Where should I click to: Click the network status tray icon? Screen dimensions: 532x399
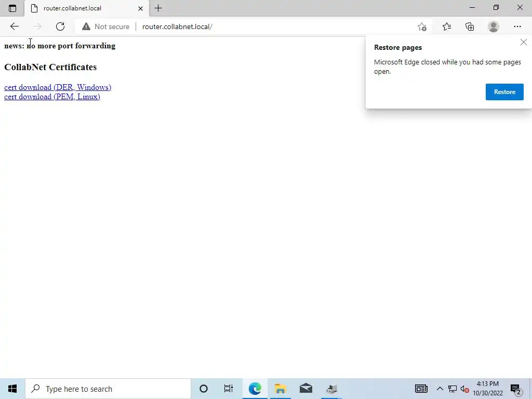(x=453, y=389)
